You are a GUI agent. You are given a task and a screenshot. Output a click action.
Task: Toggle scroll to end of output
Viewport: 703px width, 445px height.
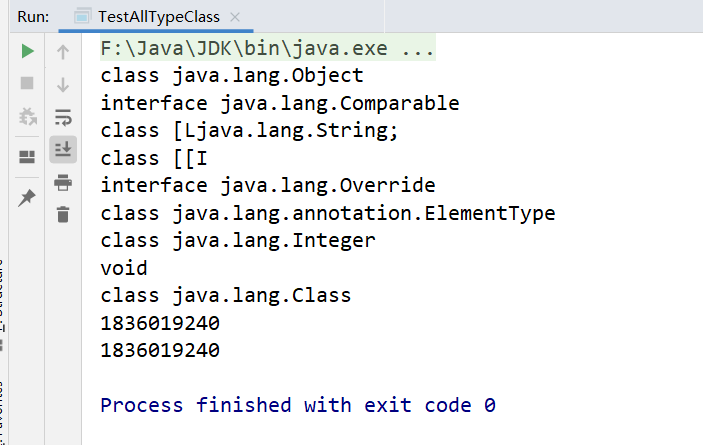click(x=63, y=149)
